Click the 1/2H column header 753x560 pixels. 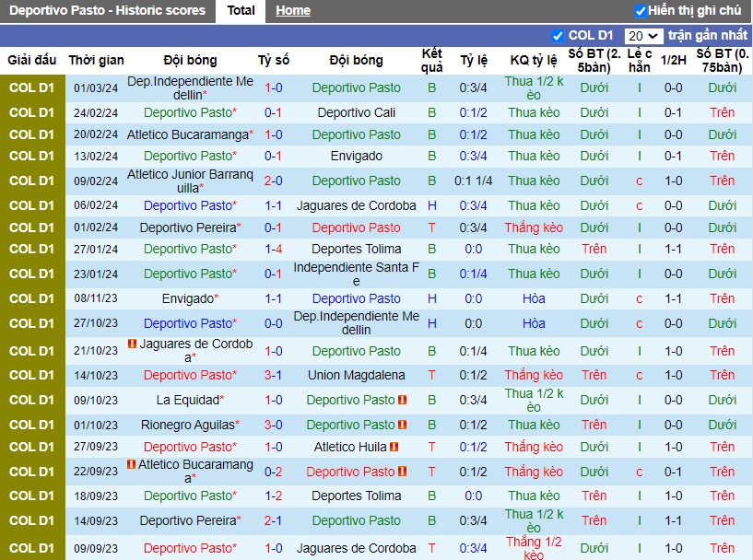click(674, 61)
